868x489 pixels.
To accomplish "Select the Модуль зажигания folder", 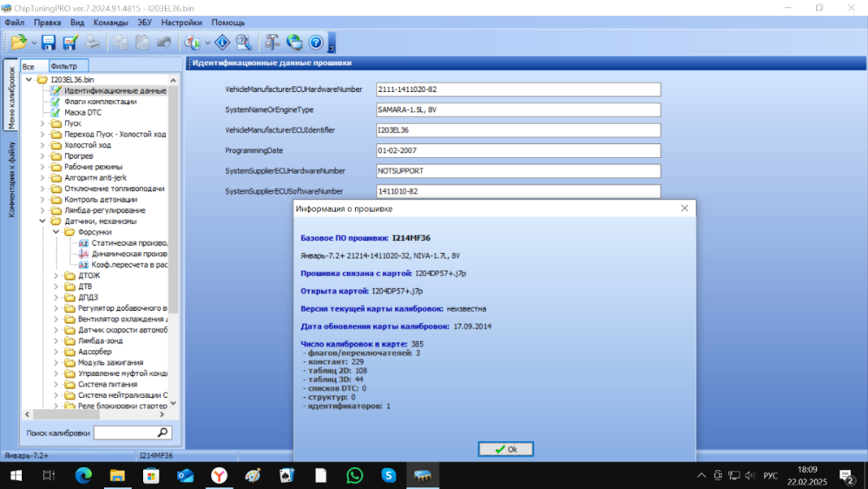I will coord(111,362).
